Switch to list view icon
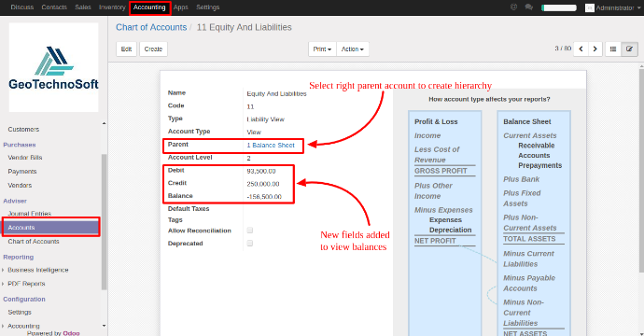 pyautogui.click(x=613, y=49)
